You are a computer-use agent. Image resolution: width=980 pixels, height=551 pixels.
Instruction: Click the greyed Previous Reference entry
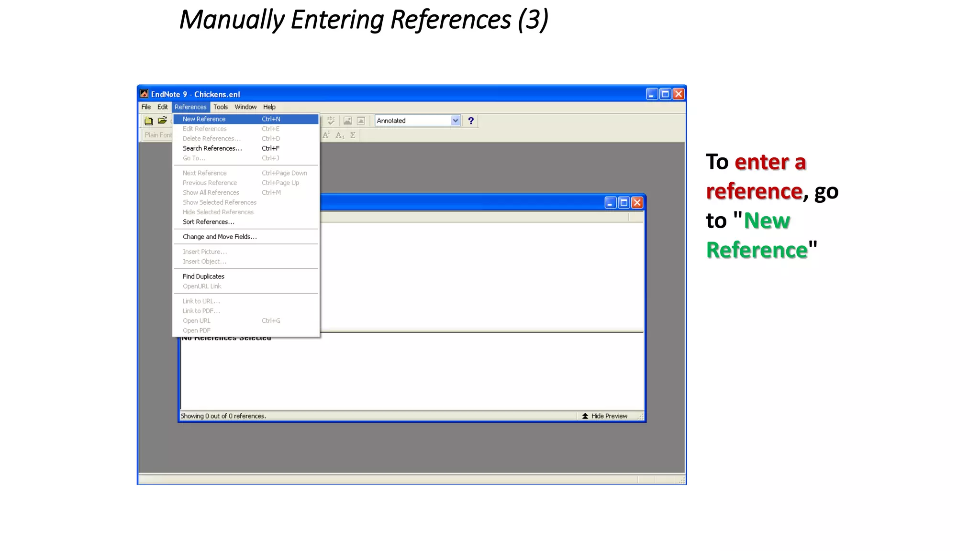(246, 183)
